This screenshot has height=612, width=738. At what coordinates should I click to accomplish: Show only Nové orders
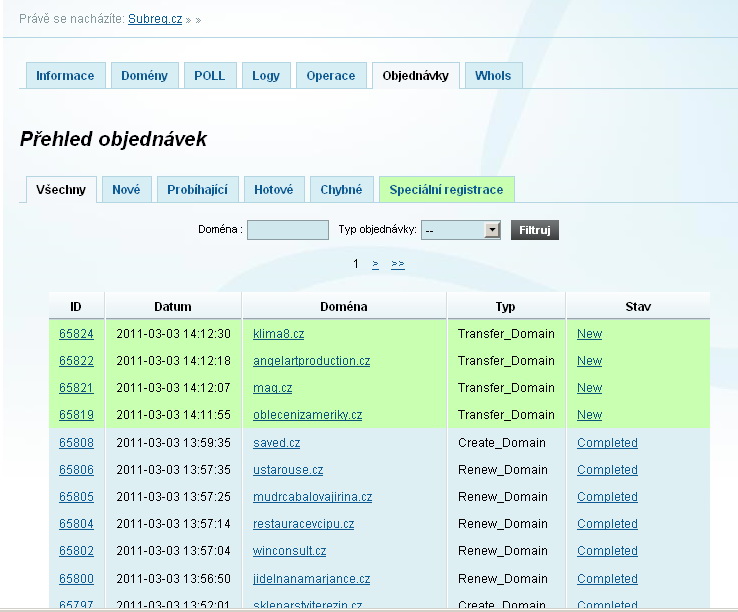pos(126,190)
